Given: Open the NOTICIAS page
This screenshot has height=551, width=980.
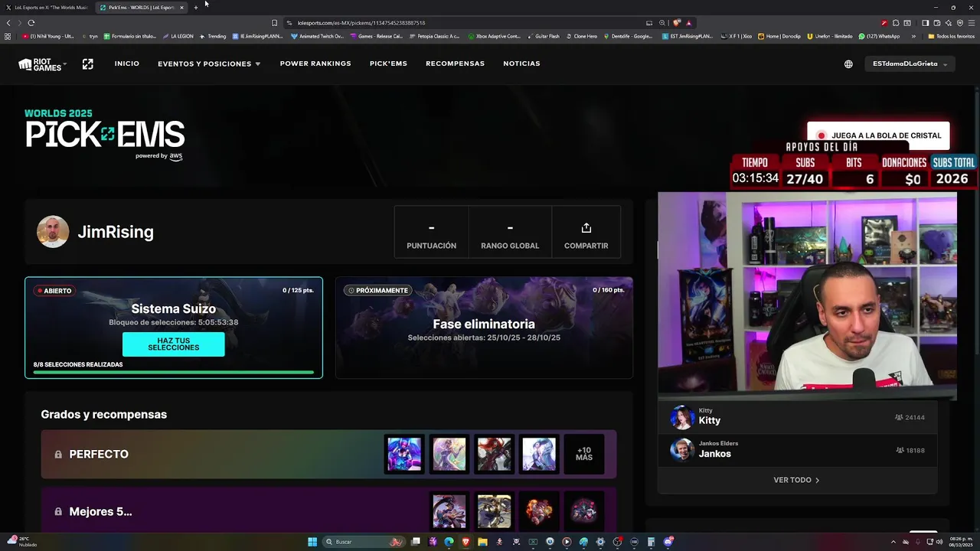Looking at the screenshot, I should pos(521,64).
